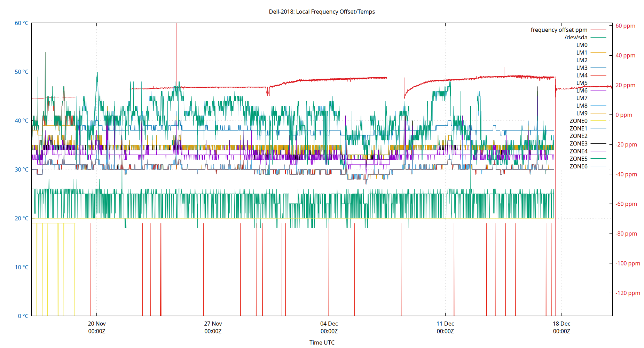Click the 'Time UTC' axis label
The width and height of the screenshot is (644, 348).
[x=322, y=342]
